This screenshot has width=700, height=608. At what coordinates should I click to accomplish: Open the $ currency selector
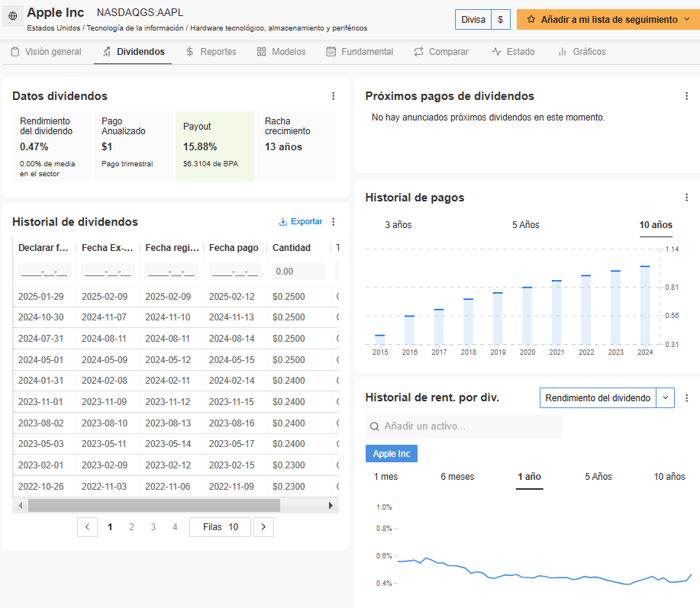point(501,20)
